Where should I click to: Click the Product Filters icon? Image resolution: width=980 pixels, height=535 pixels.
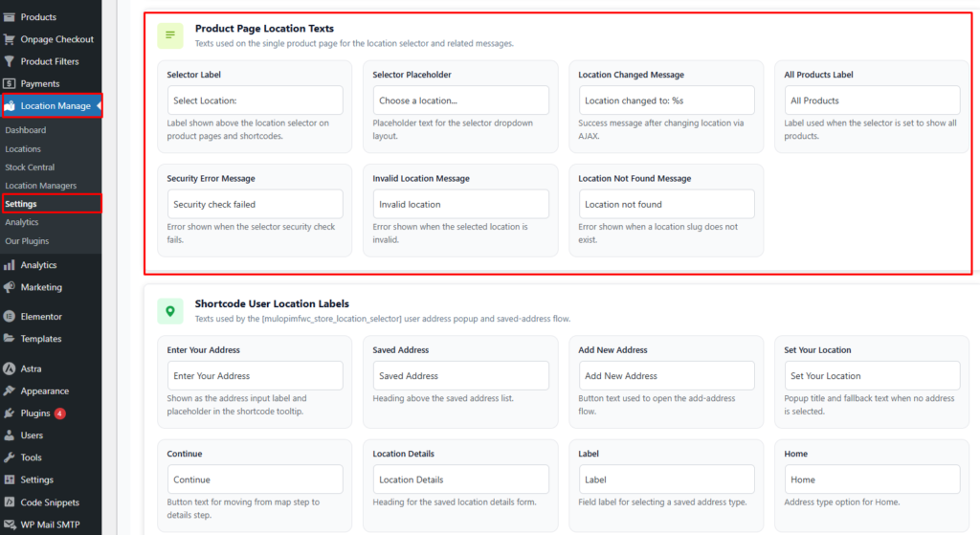pyautogui.click(x=9, y=61)
